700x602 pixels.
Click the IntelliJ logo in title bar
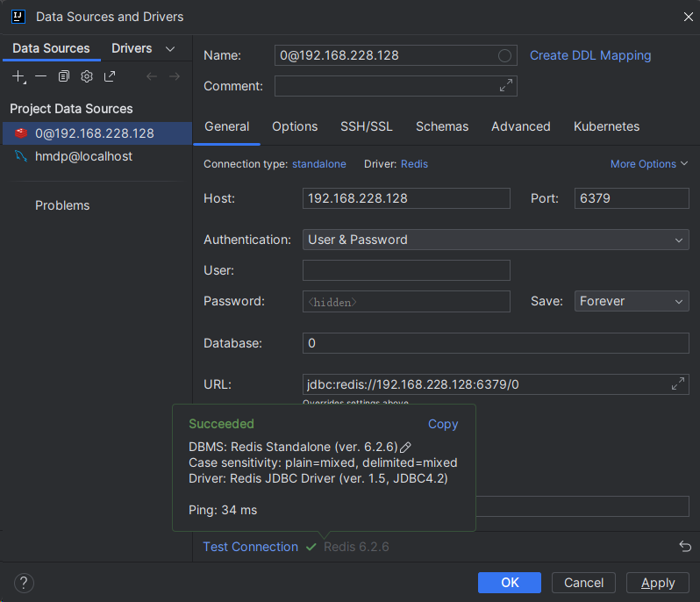pos(18,17)
